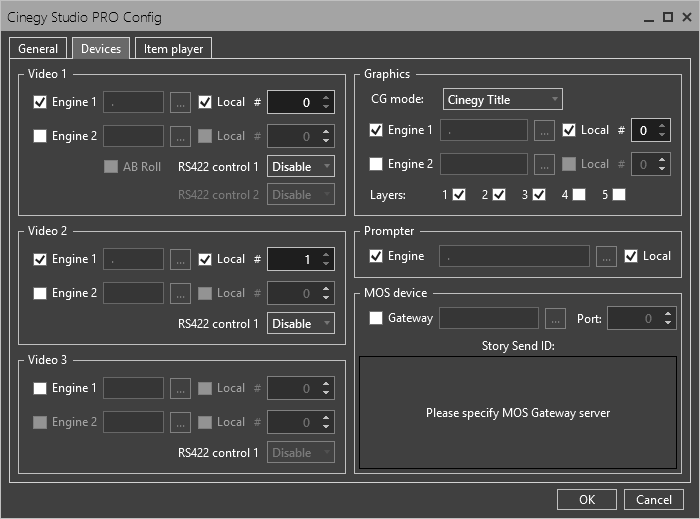Enable graphics layer 4 checkbox
Viewport: 700px width, 519px height.
coord(579,195)
